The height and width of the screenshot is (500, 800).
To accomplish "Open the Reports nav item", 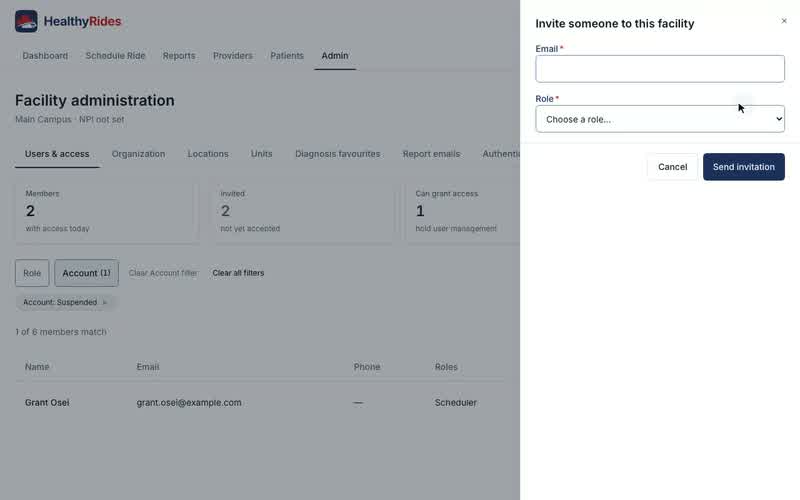I will 179,56.
